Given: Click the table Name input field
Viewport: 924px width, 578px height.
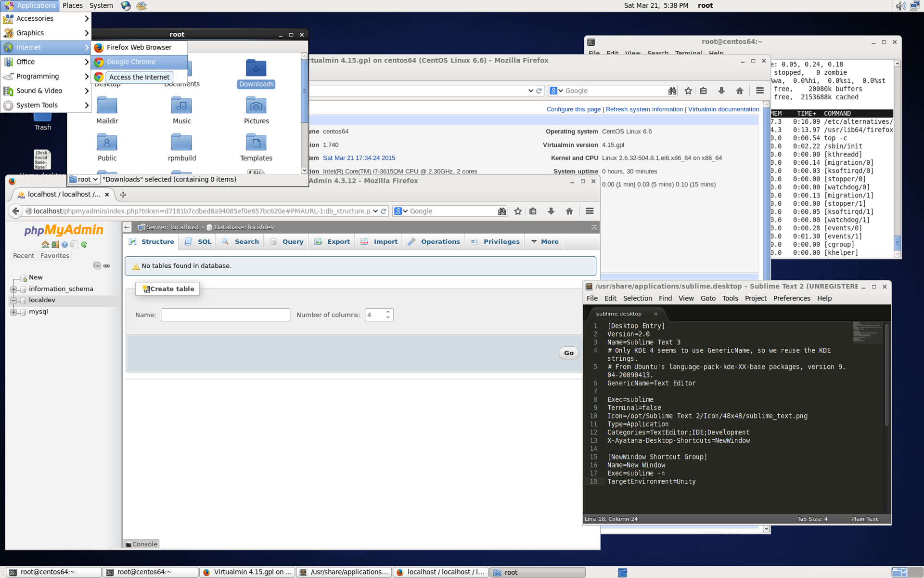Looking at the screenshot, I should pyautogui.click(x=225, y=315).
